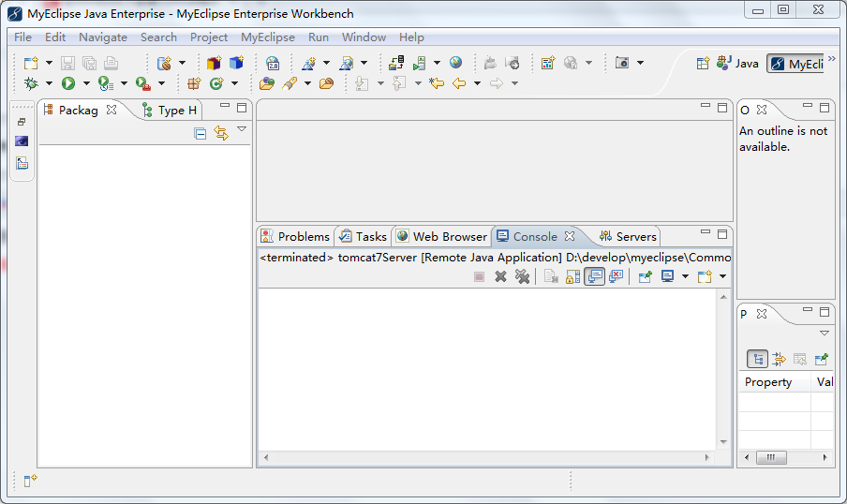Toggle Link with Editor in Package Explorer
Viewport: 847px width, 504px height.
point(221,133)
